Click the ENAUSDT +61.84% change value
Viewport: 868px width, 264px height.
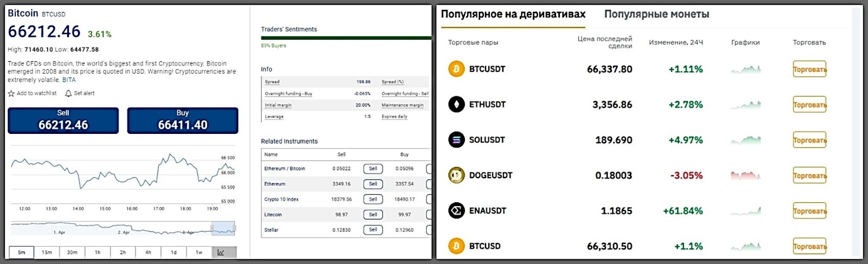[x=683, y=211]
